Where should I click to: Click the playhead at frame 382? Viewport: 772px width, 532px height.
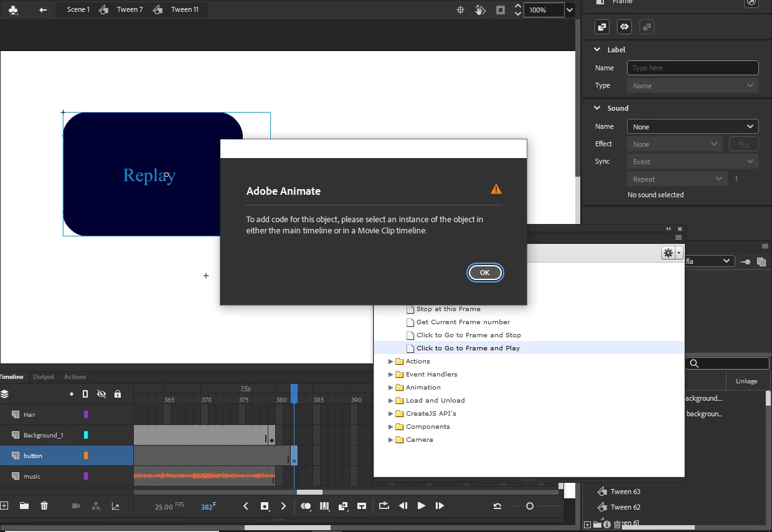294,394
